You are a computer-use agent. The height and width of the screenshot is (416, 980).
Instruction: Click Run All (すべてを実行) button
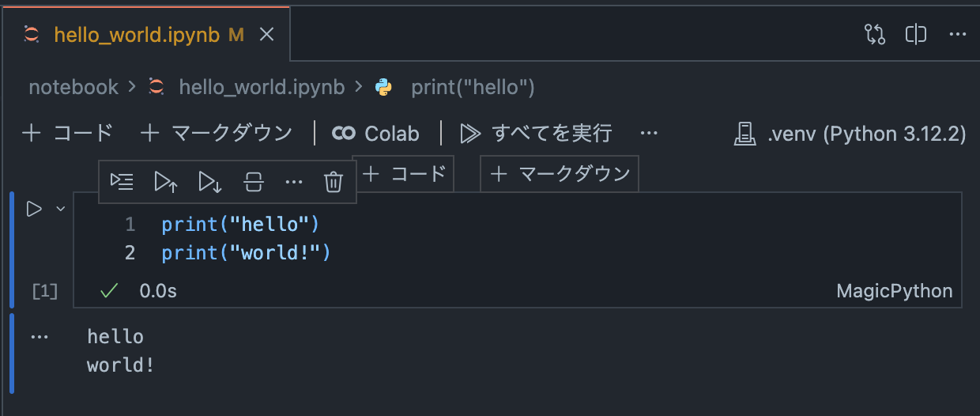537,134
